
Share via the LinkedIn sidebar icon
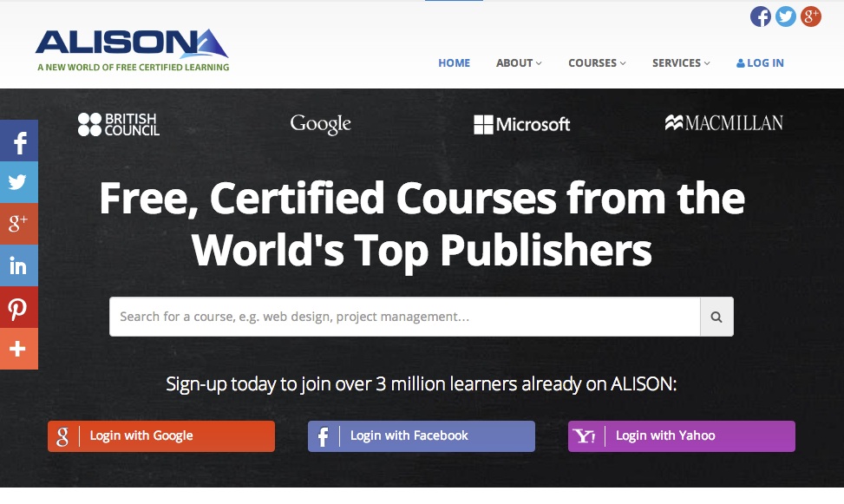(18, 265)
